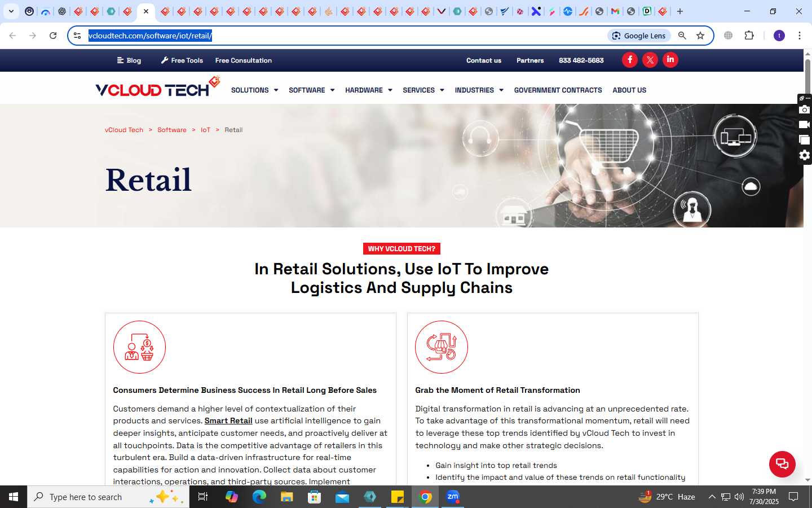The width and height of the screenshot is (812, 508).
Task: Expand the Hardware menu
Action: (369, 90)
